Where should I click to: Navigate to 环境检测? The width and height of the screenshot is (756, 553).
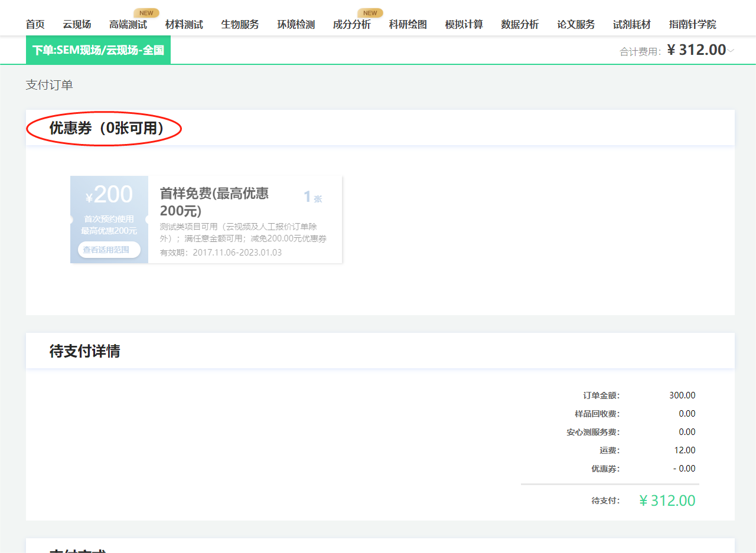tap(296, 24)
